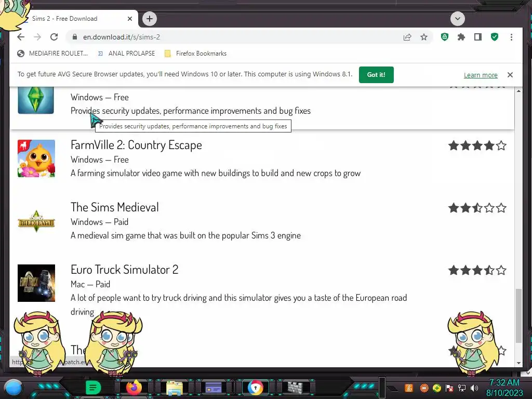Open the Euro Truck Simulator 2 link
Viewport: 532px width, 399px height.
[124, 270]
